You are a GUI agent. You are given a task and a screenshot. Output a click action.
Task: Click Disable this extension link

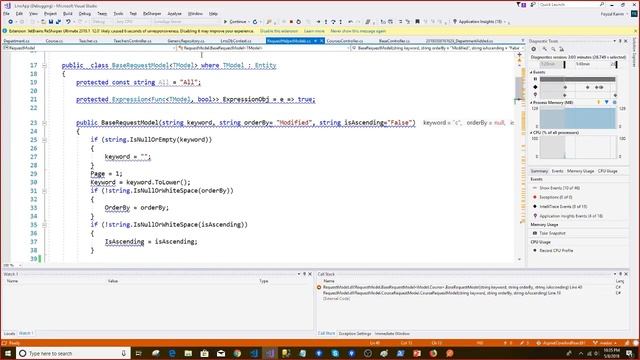click(x=279, y=31)
